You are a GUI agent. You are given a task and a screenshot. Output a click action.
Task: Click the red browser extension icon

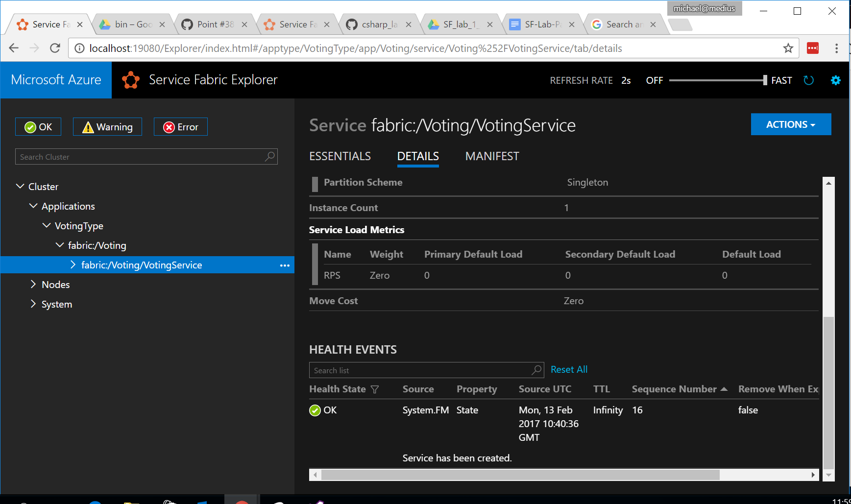(813, 48)
